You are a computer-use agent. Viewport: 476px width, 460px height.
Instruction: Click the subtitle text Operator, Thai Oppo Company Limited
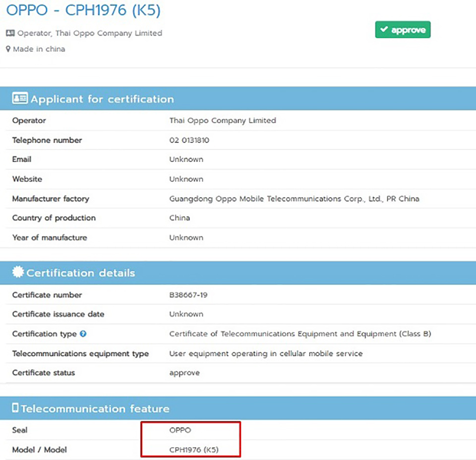coord(90,33)
